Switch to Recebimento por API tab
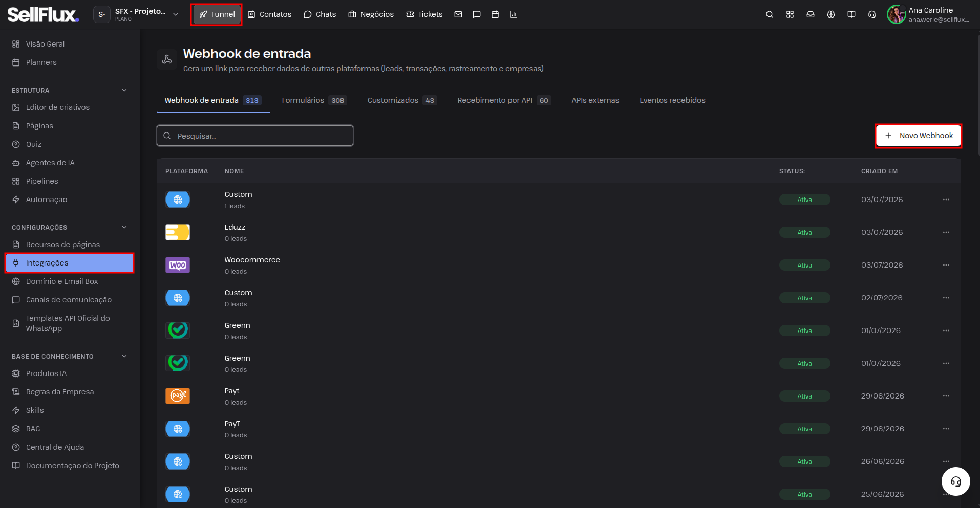The height and width of the screenshot is (508, 980). (504, 100)
